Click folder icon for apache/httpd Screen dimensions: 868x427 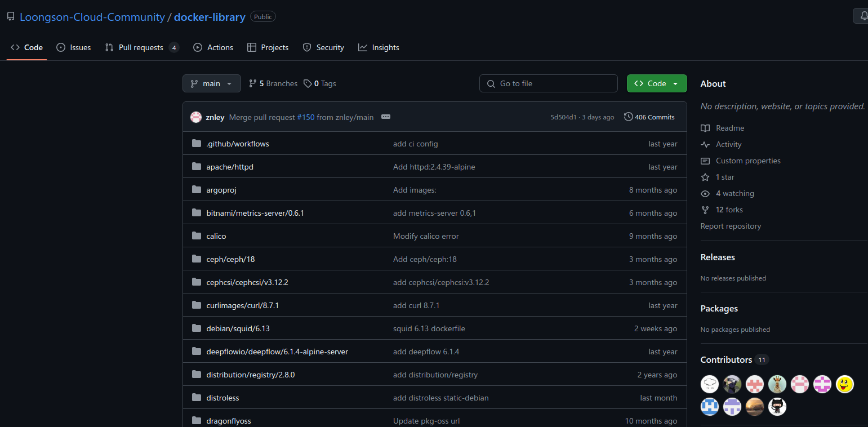197,167
